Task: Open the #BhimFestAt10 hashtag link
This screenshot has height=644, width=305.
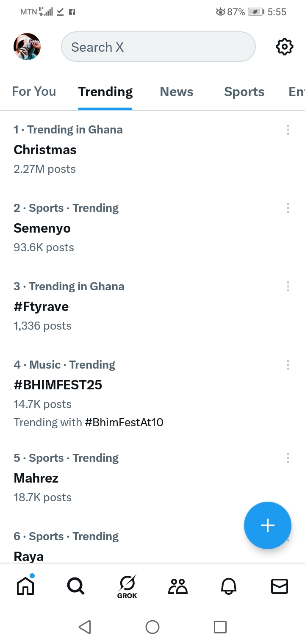Action: click(x=124, y=422)
